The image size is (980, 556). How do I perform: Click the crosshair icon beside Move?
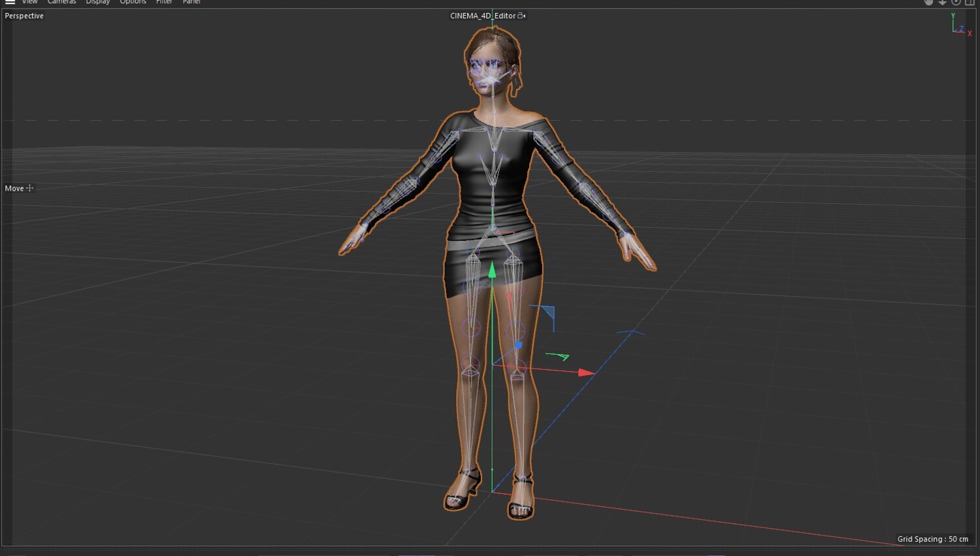coord(29,188)
